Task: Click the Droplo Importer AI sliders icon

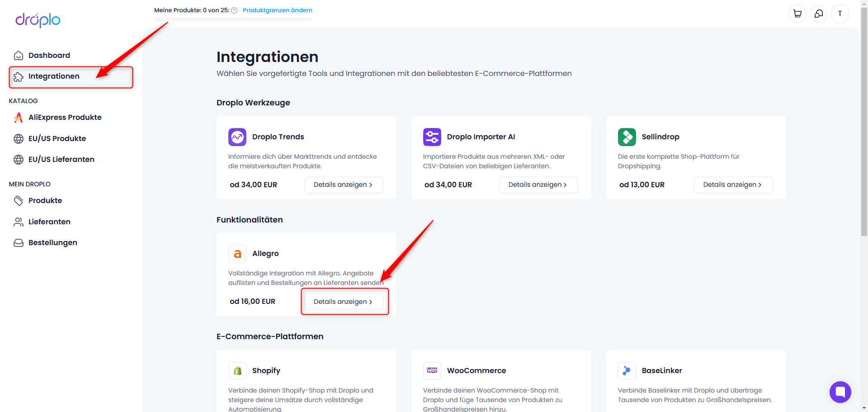Action: (432, 137)
